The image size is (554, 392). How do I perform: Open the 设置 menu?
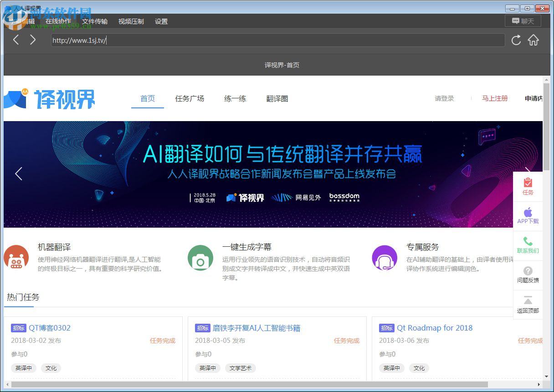click(x=161, y=21)
